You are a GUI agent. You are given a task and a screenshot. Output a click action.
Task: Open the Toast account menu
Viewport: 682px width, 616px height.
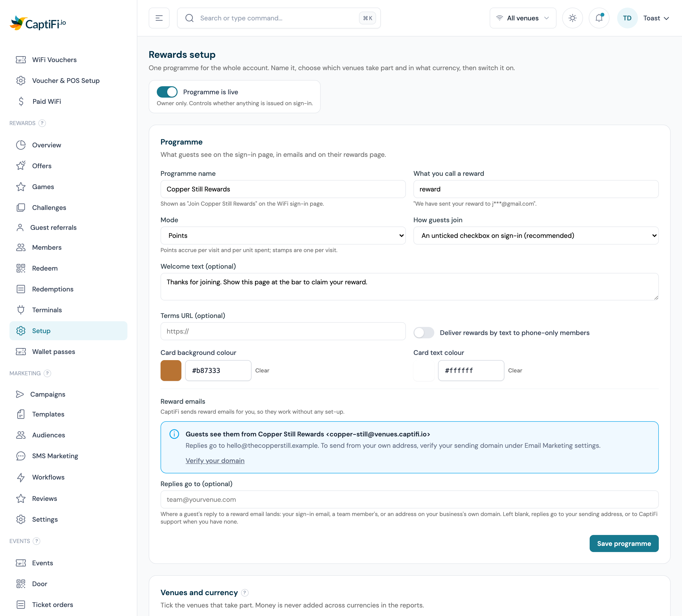pyautogui.click(x=656, y=18)
